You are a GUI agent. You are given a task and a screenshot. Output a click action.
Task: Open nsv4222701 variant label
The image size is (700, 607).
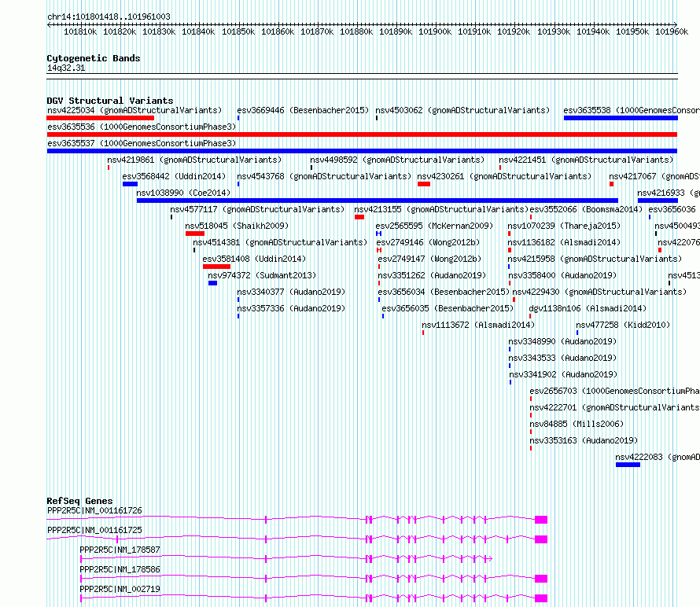[614, 407]
